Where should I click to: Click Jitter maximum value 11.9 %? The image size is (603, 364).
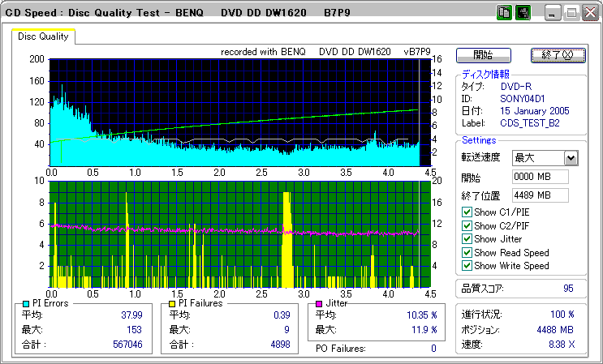(x=424, y=330)
